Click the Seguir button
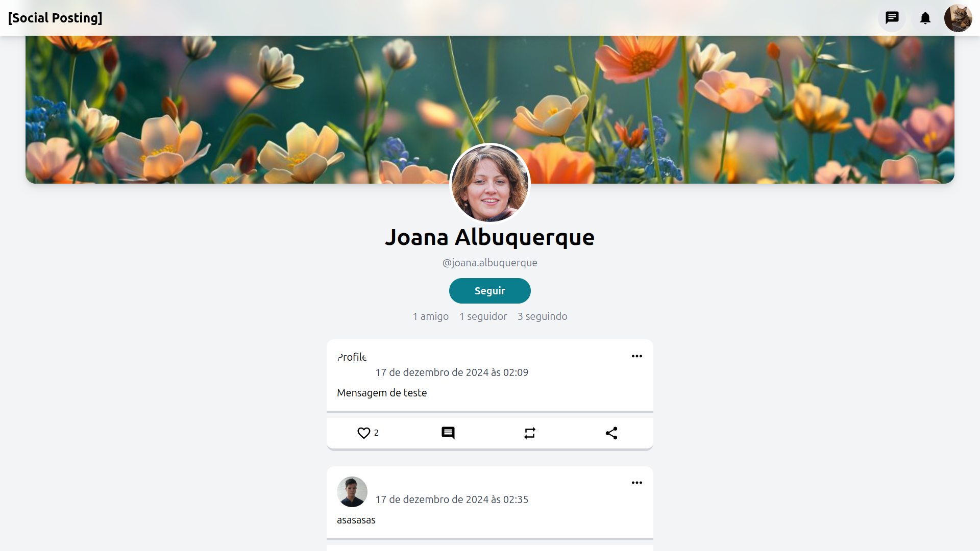Image resolution: width=980 pixels, height=551 pixels. tap(489, 291)
